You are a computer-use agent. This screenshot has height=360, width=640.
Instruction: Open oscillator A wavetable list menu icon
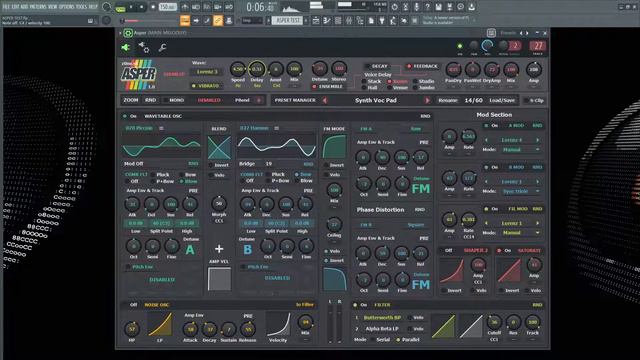(x=161, y=128)
